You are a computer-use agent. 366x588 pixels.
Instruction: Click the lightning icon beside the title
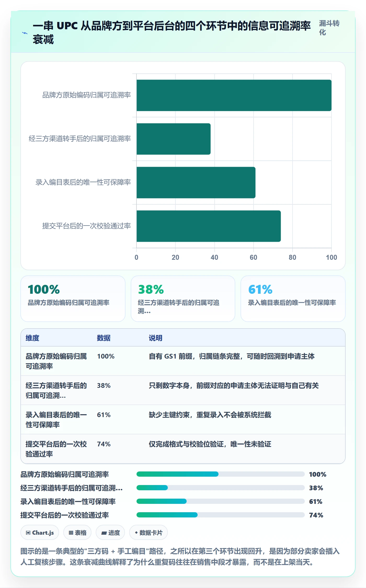[x=25, y=33]
